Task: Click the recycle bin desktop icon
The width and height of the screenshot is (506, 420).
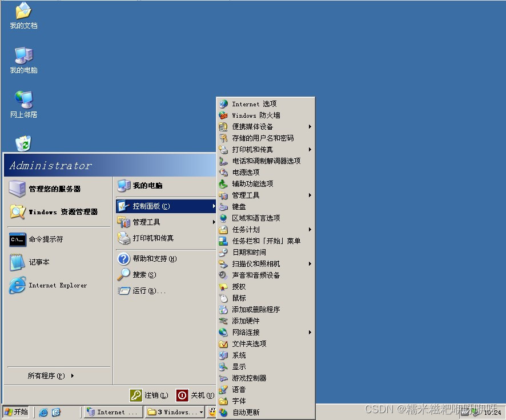Action: coord(23,143)
